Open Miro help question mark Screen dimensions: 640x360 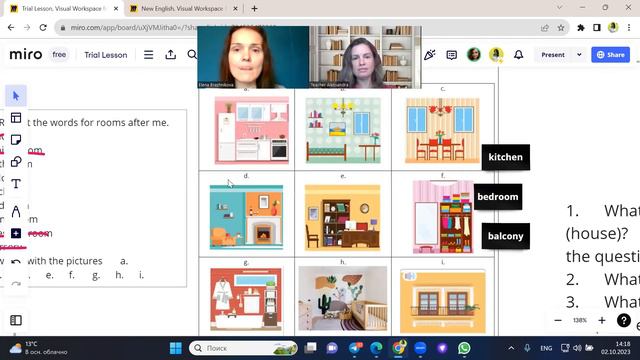click(x=624, y=320)
